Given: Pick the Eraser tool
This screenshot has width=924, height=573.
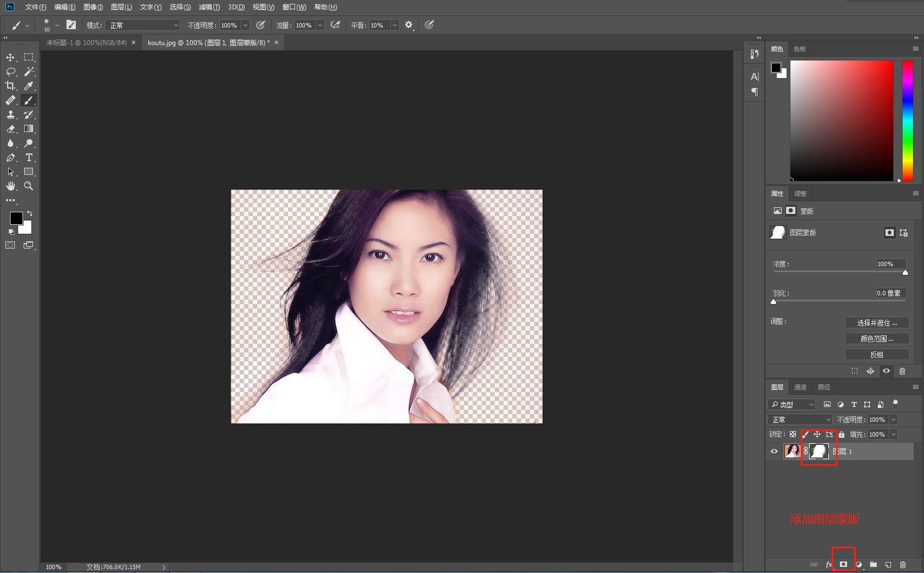Looking at the screenshot, I should (x=10, y=129).
